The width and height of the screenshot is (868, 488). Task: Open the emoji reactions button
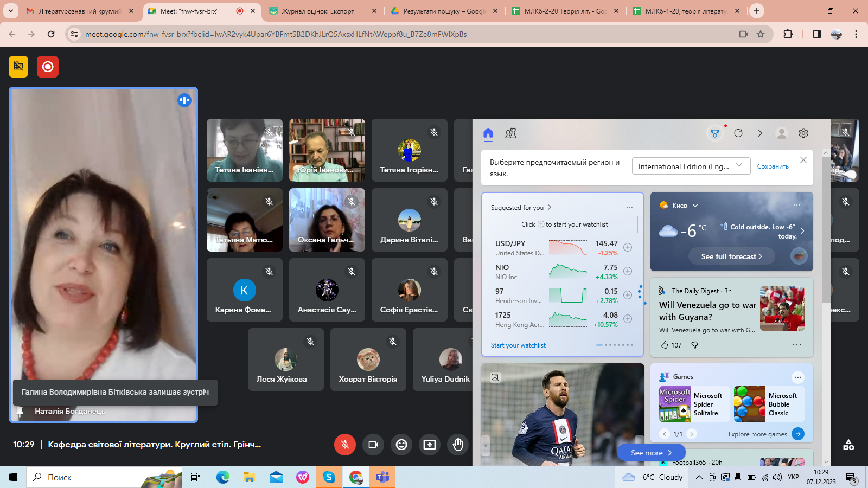(401, 445)
